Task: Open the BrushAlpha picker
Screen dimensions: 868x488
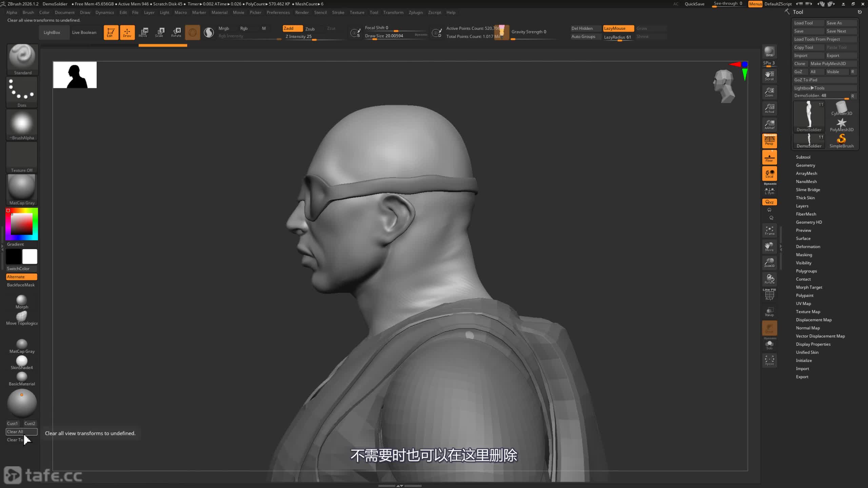Action: [22, 124]
